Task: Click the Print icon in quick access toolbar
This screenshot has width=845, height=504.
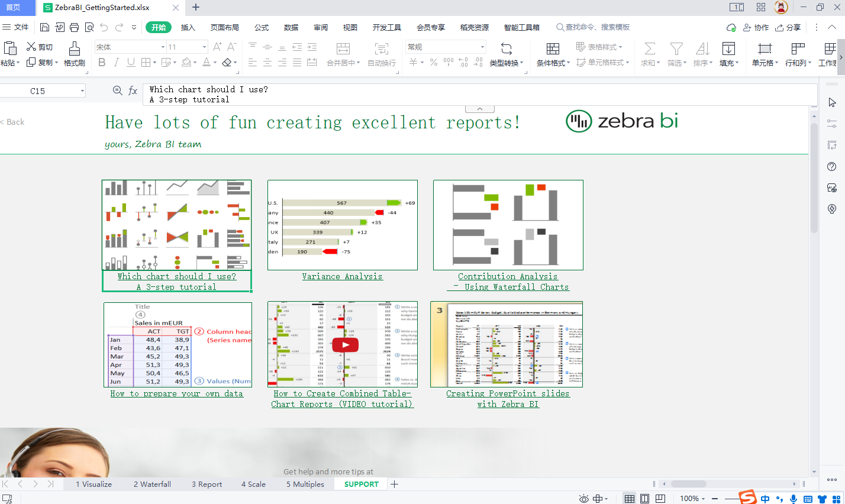Action: coord(74,27)
